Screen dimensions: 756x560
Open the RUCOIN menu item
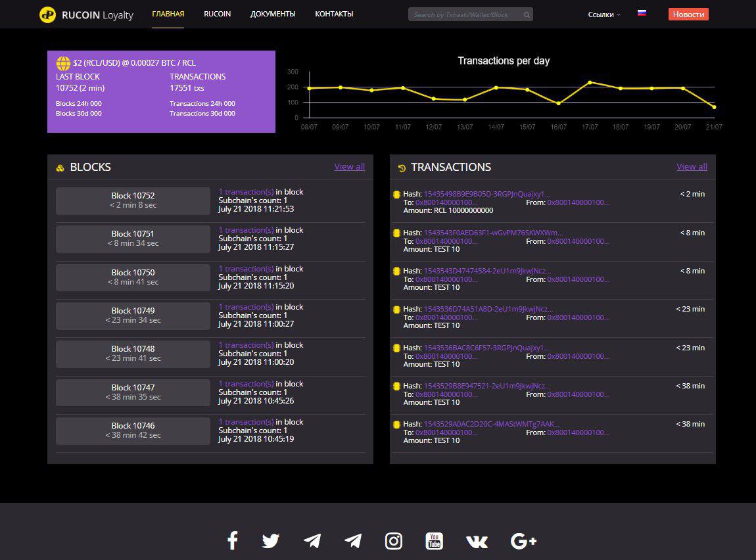click(217, 14)
